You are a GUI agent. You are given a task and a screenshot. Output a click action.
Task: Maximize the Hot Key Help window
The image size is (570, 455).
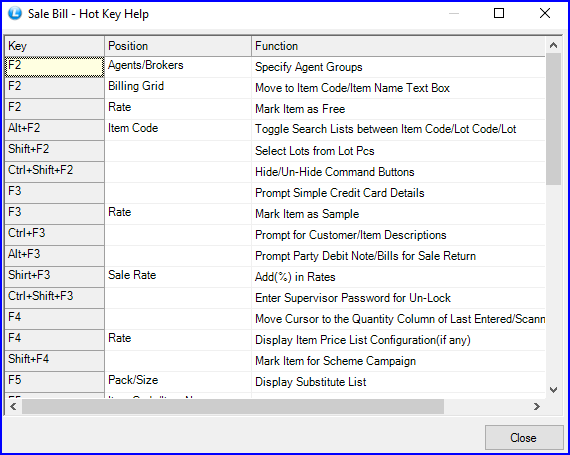click(499, 13)
